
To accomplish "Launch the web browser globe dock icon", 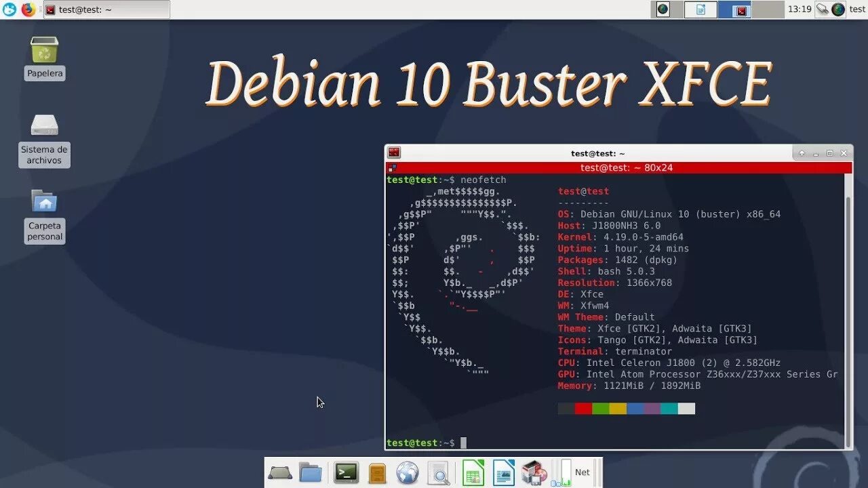I will point(408,472).
